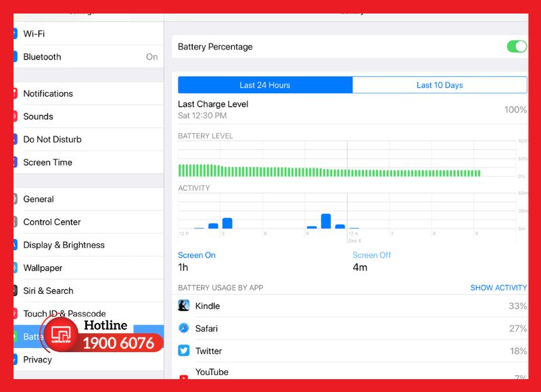Tap the tallest blue activity bar
Image resolution: width=541 pixels, height=392 pixels.
(326, 221)
